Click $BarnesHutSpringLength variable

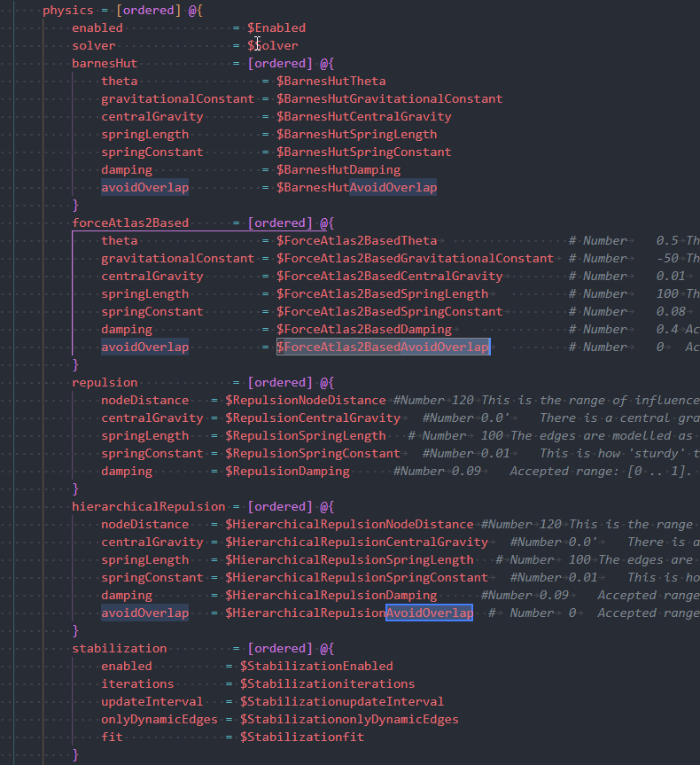click(x=356, y=134)
